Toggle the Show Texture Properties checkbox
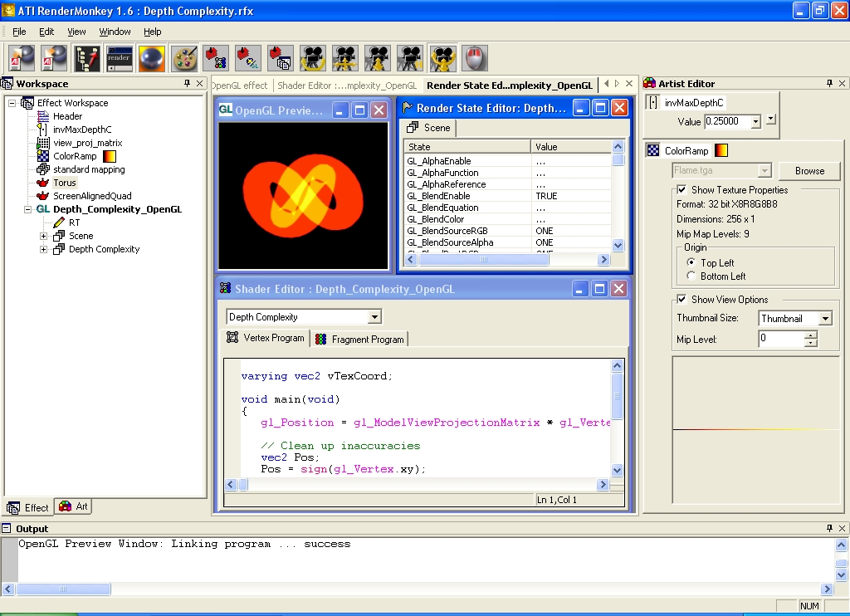This screenshot has height=616, width=850. coord(682,190)
